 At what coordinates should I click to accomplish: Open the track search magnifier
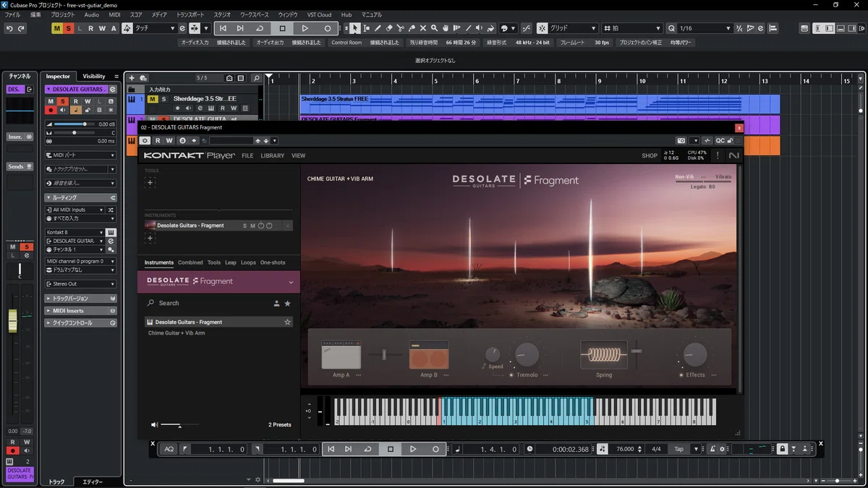pyautogui.click(x=255, y=78)
